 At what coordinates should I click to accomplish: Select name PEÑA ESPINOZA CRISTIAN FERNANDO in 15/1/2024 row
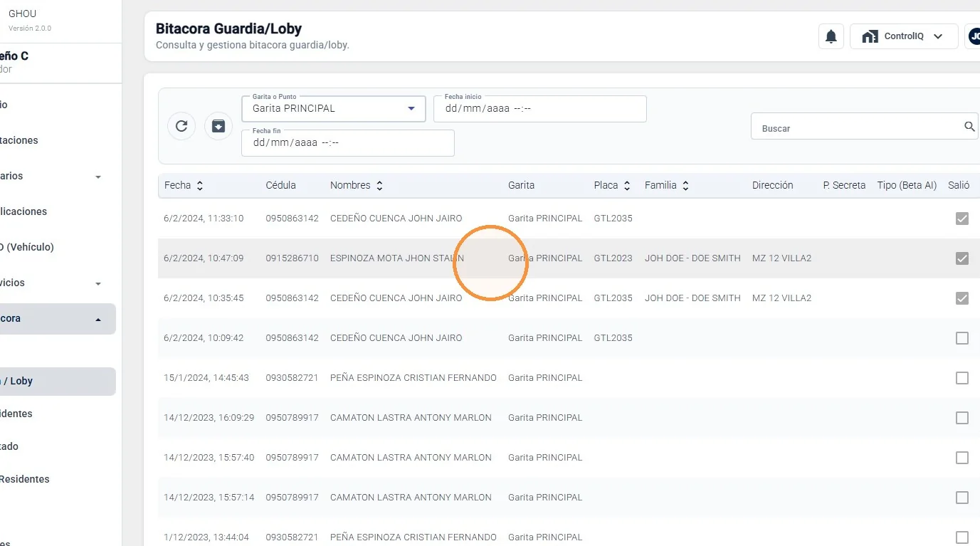click(413, 378)
